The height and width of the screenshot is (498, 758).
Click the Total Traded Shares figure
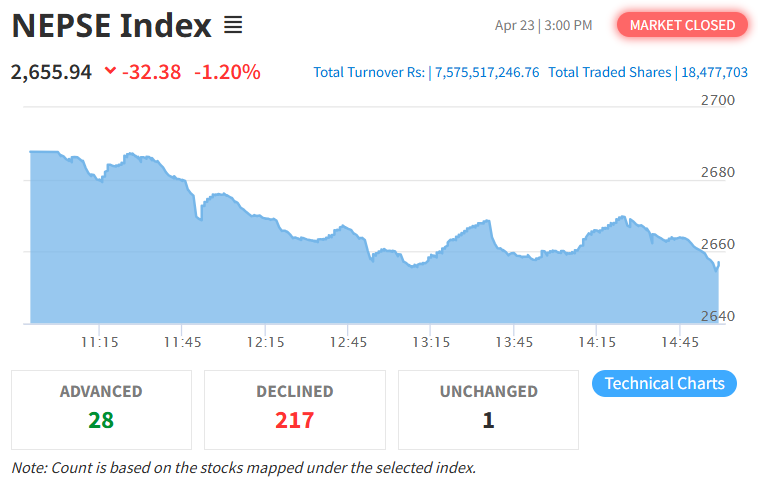click(713, 72)
